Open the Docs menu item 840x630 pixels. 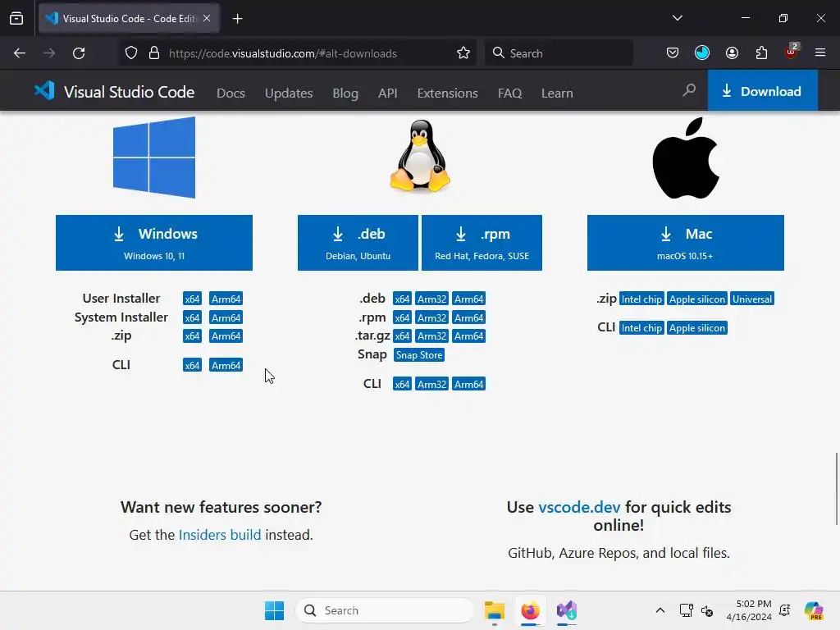[231, 94]
